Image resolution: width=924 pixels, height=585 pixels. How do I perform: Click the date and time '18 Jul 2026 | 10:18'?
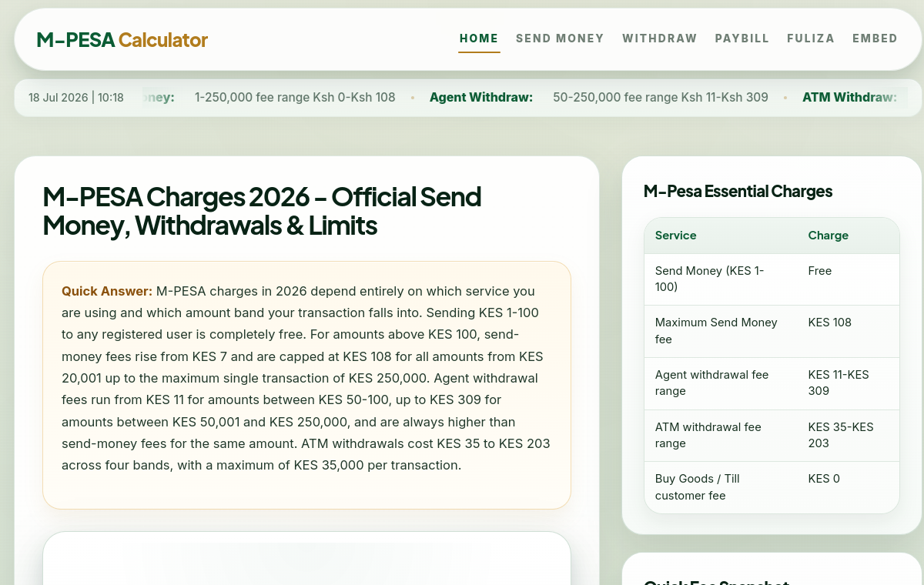click(x=76, y=98)
